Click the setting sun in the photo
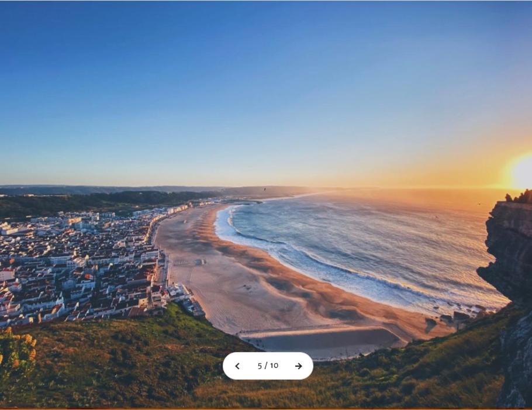The height and width of the screenshot is (410, 532). point(522,173)
